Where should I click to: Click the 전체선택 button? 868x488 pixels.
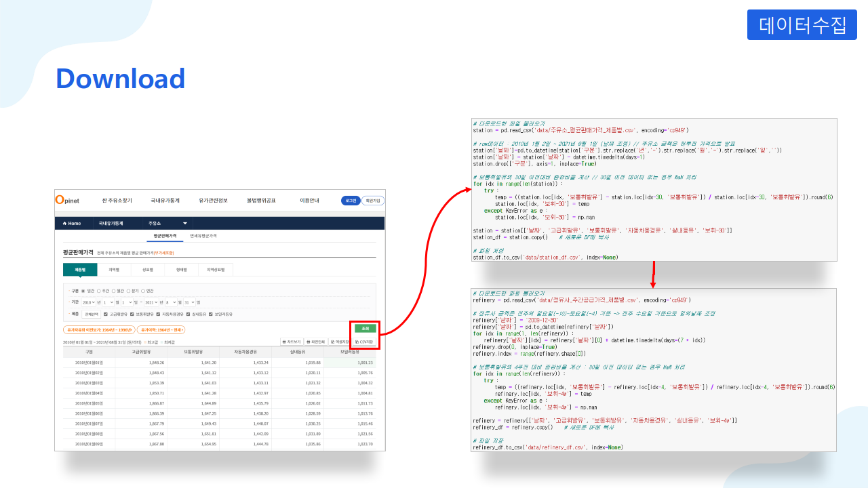92,314
